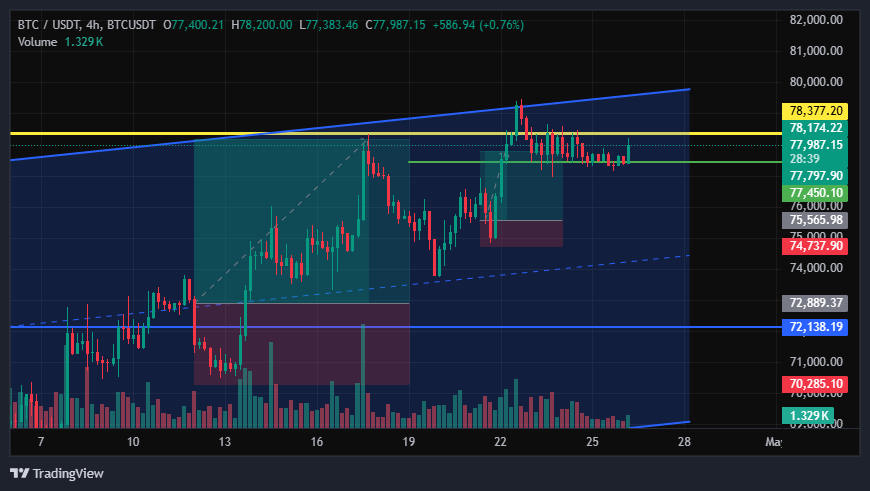The height and width of the screenshot is (491, 870).
Task: Select the 77,797.90 price label
Action: [x=815, y=176]
